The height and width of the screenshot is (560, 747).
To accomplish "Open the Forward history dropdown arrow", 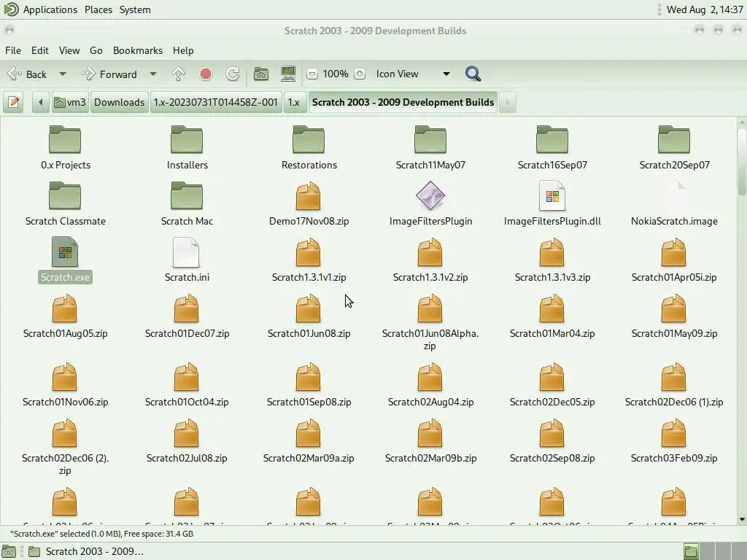I will (153, 74).
